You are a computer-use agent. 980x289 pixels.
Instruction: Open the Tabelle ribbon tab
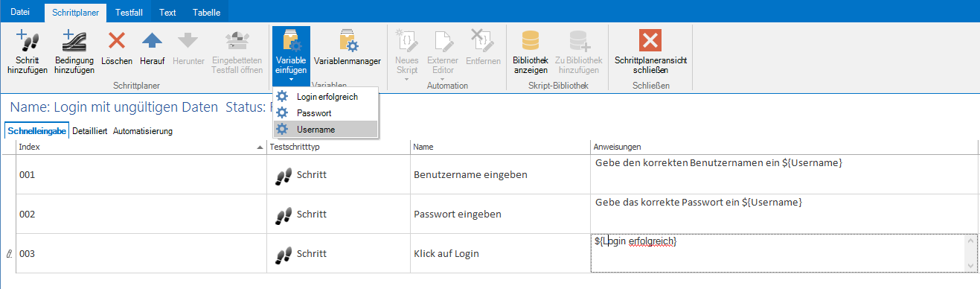(206, 13)
